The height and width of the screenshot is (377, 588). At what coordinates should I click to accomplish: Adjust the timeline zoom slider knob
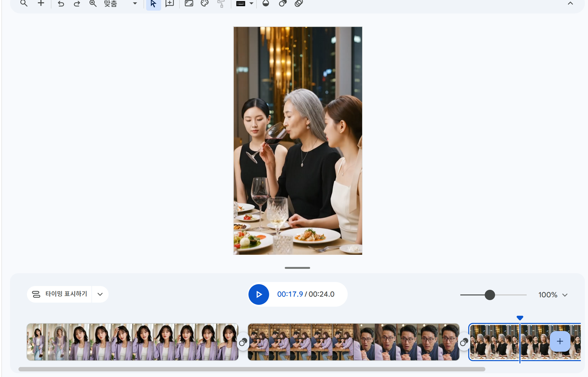[490, 295]
